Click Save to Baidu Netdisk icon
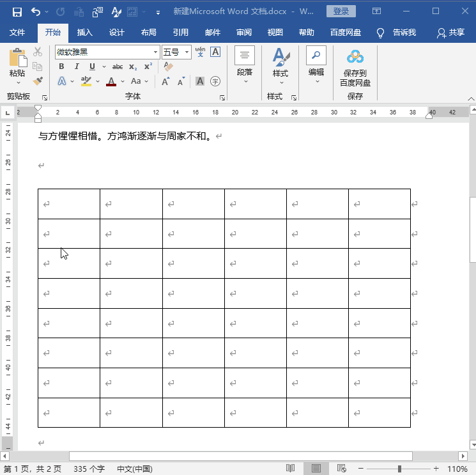Viewport: 476px width, 475px height. click(355, 68)
